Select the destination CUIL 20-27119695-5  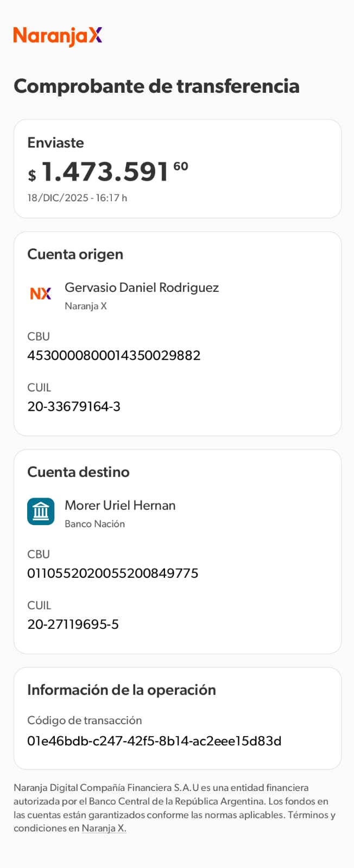[x=73, y=624]
